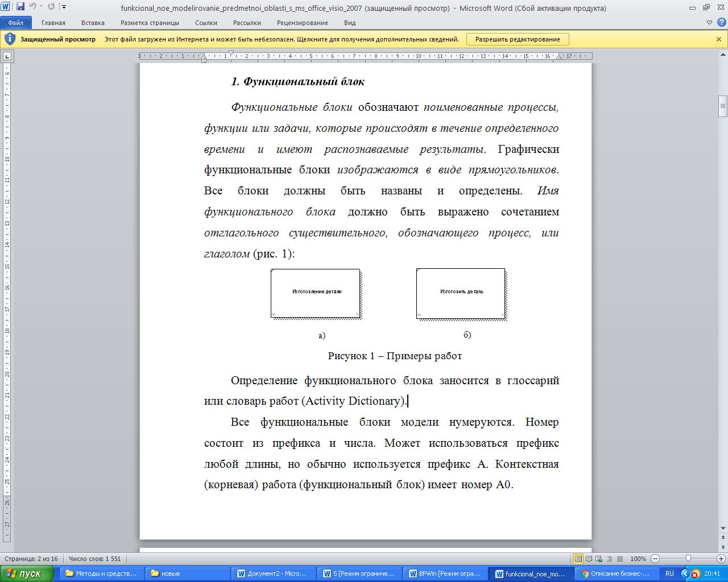
Task: Switch to the Рецензирование tab
Action: [303, 23]
